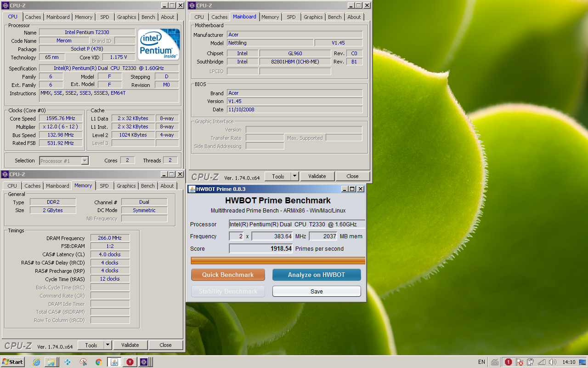Click the CAS# Latency value 4.0 clocks

tap(110, 254)
